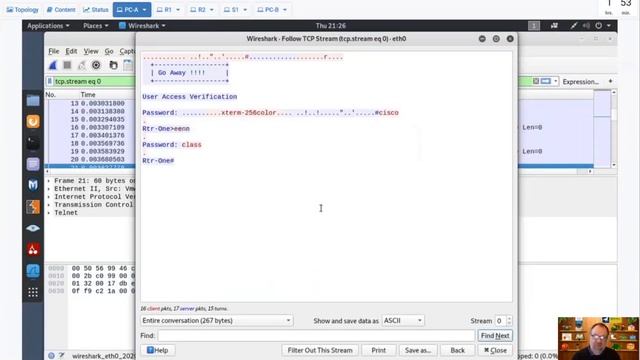
Task: Expand the Transmission Control tree row
Action: 49,205
